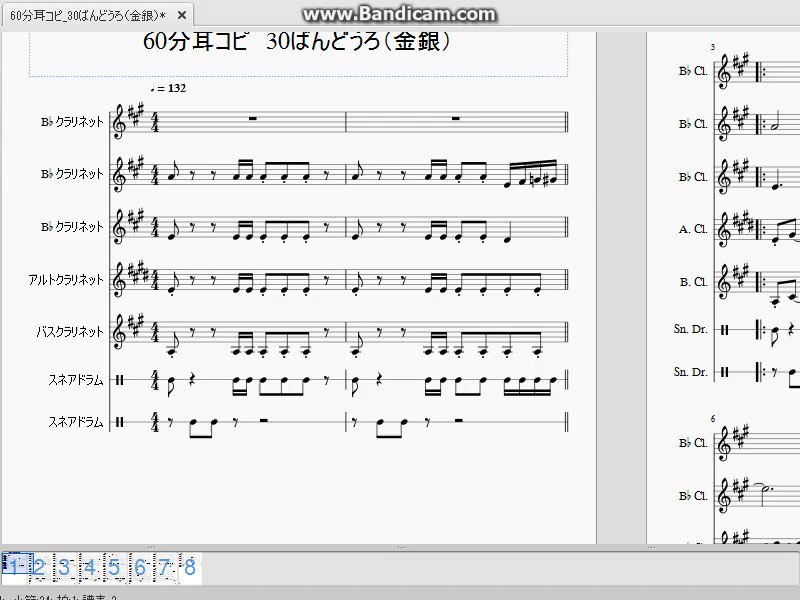Select first eighth note in アルトクラリネット staff
The width and height of the screenshot is (800, 600).
click(x=171, y=285)
